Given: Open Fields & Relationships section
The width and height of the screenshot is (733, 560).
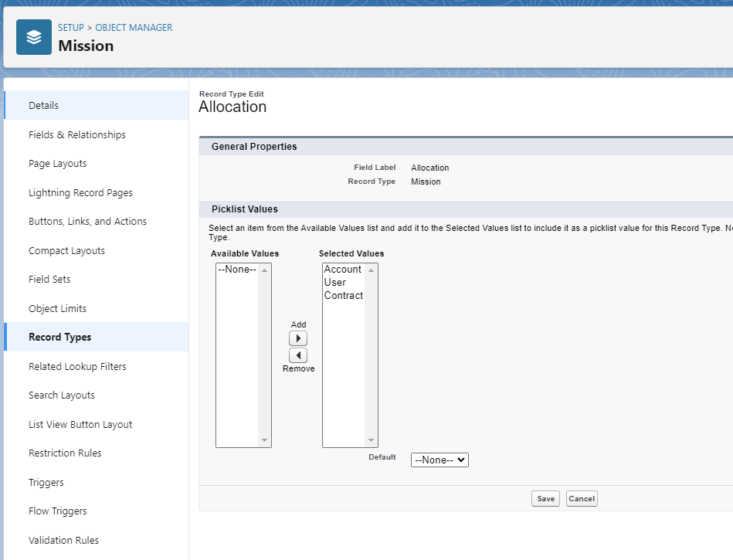Looking at the screenshot, I should [77, 135].
